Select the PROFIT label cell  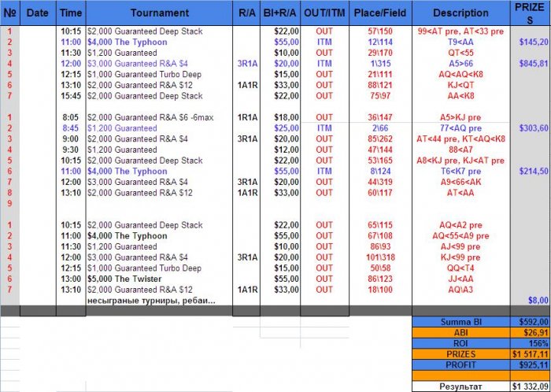(x=460, y=365)
